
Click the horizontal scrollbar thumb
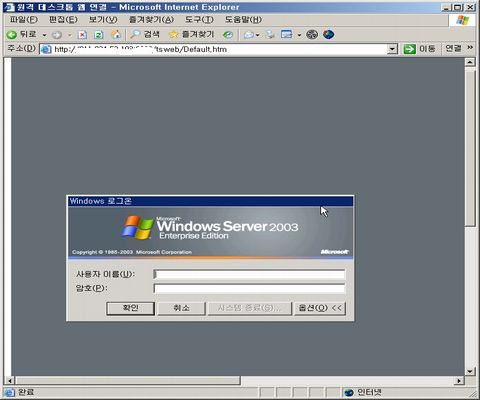coord(127,380)
